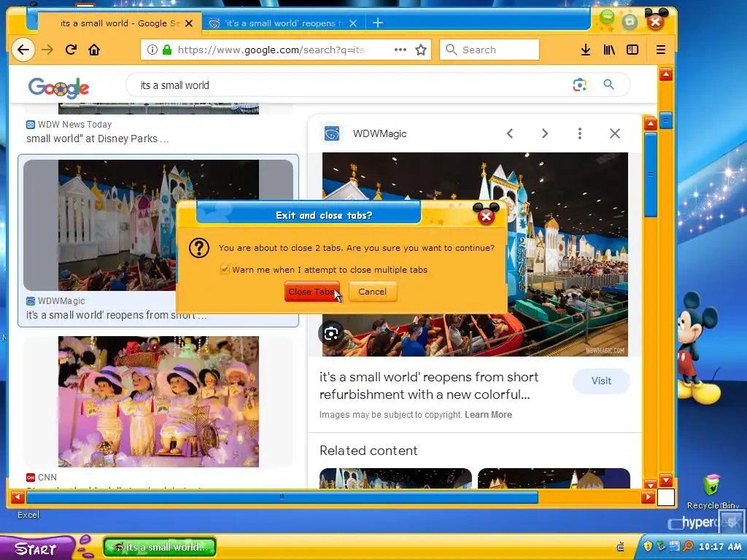Open 'its a small world' taskbar item

click(x=160, y=547)
